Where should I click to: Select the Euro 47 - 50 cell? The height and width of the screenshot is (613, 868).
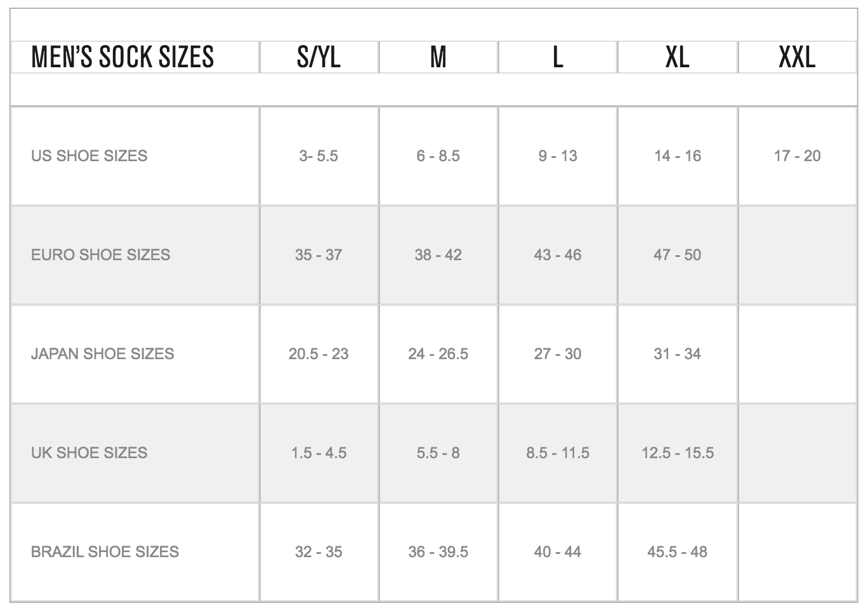click(677, 255)
